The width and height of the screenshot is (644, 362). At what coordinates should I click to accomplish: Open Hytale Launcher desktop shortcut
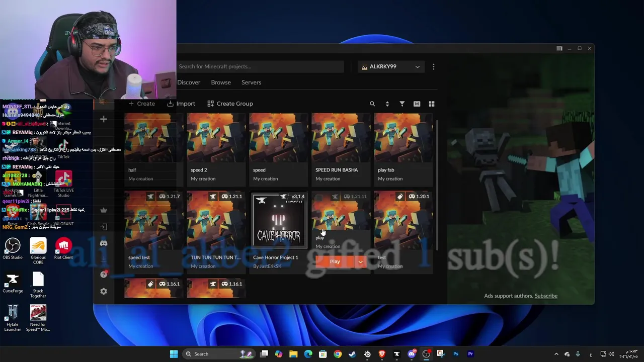[x=13, y=318]
